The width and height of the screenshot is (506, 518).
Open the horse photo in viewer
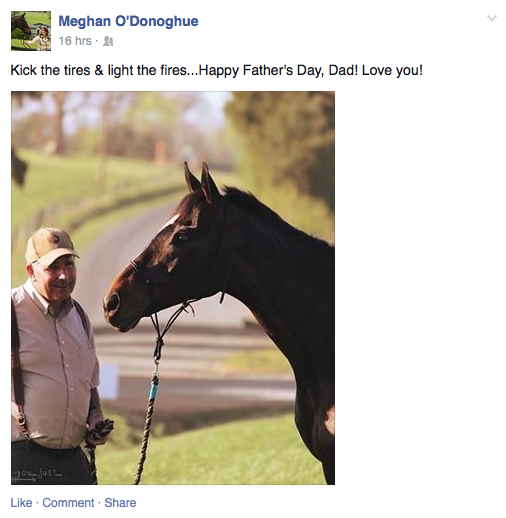point(173,288)
